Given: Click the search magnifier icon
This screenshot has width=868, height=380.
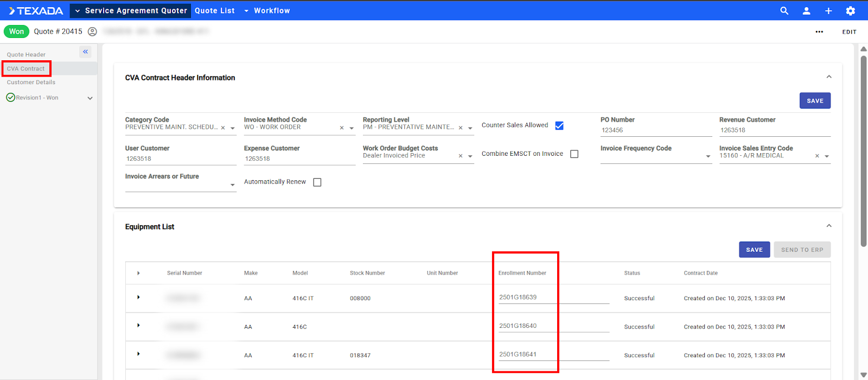Looking at the screenshot, I should (x=784, y=11).
